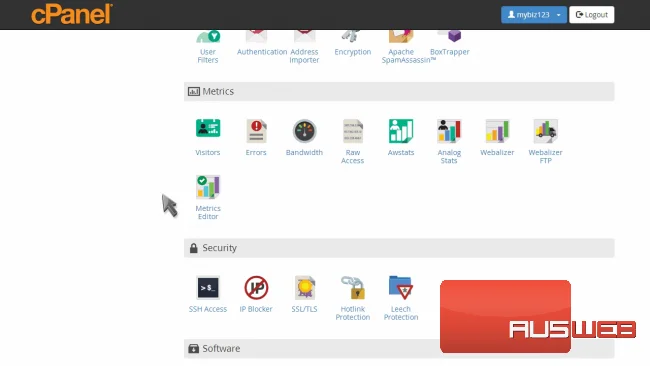Click the Visitors link label
The image size is (650, 366).
tap(208, 153)
